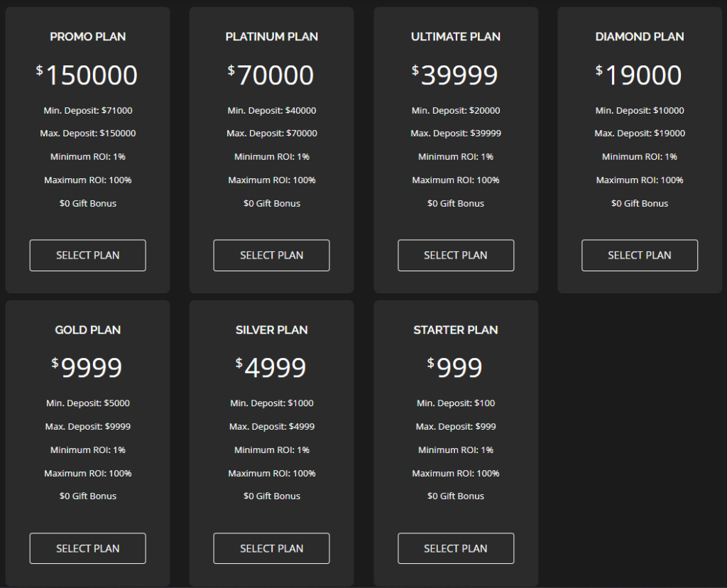Screen dimensions: 727x588
Task: Click the Max. Deposit: $999 text
Action: [x=456, y=427]
